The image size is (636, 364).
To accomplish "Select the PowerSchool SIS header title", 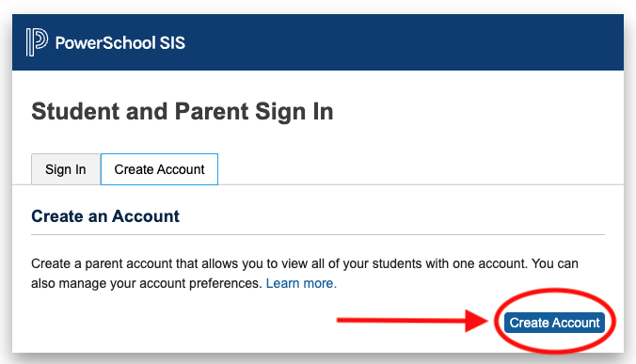I will (120, 43).
